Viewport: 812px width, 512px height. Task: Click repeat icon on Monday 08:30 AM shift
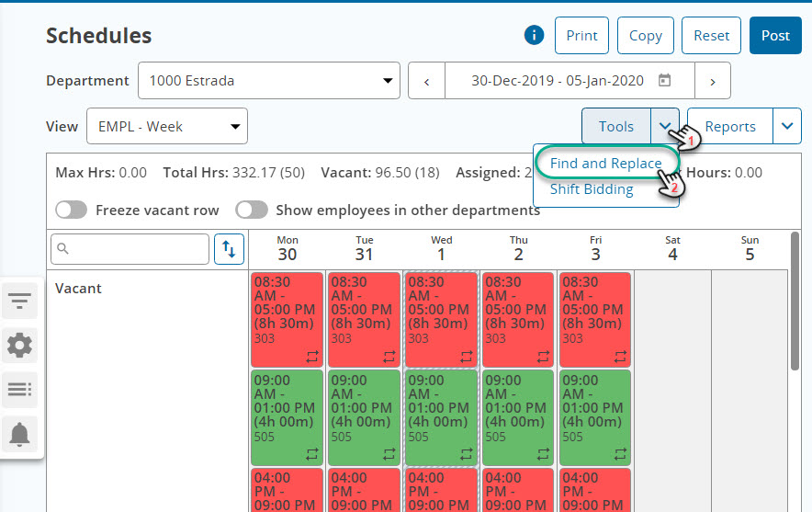pos(312,357)
